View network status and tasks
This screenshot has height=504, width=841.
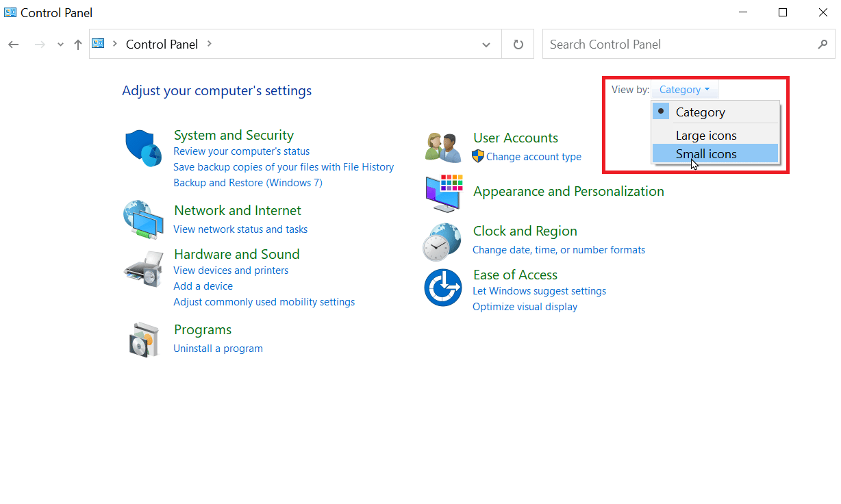coord(240,229)
